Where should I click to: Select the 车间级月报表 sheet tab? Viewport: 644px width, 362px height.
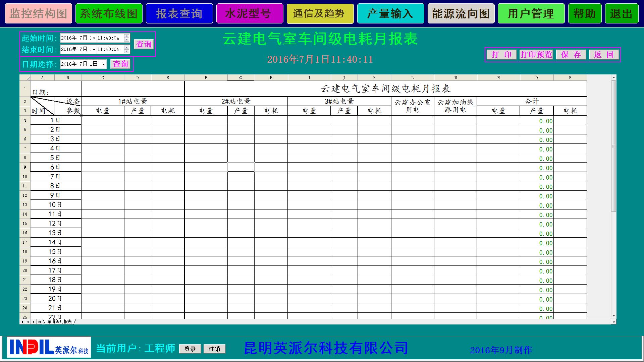[x=59, y=322]
